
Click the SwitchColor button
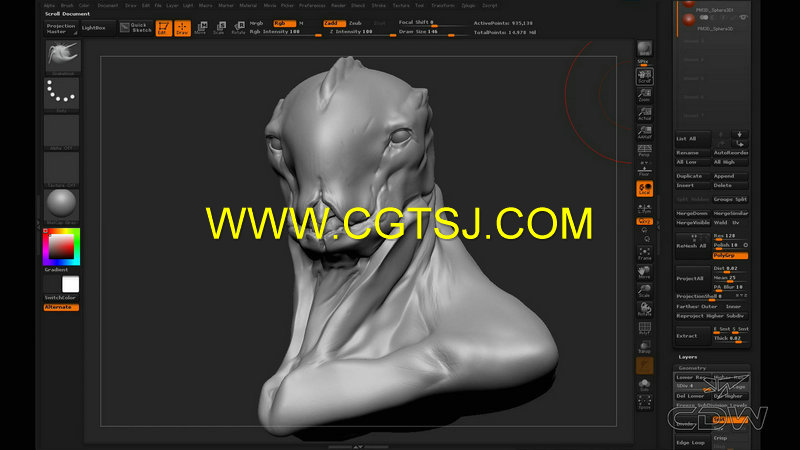[x=60, y=297]
